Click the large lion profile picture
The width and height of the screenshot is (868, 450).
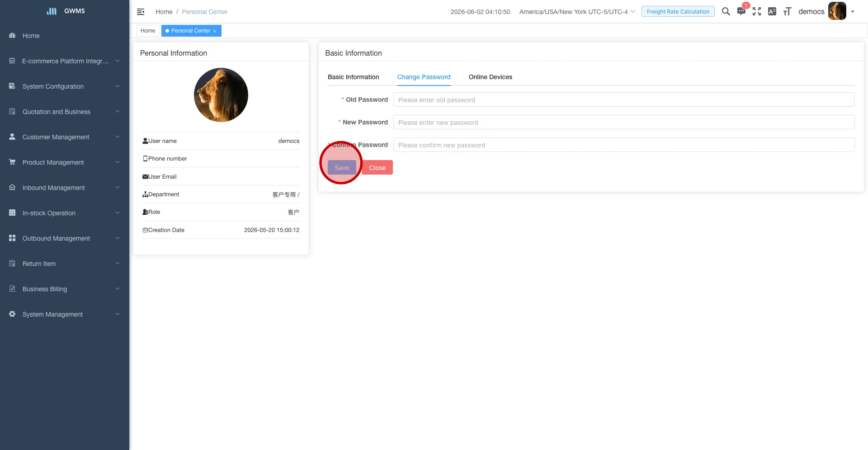(221, 95)
